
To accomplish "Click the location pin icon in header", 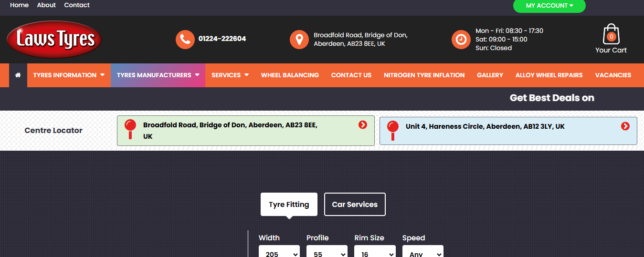I will [x=299, y=39].
